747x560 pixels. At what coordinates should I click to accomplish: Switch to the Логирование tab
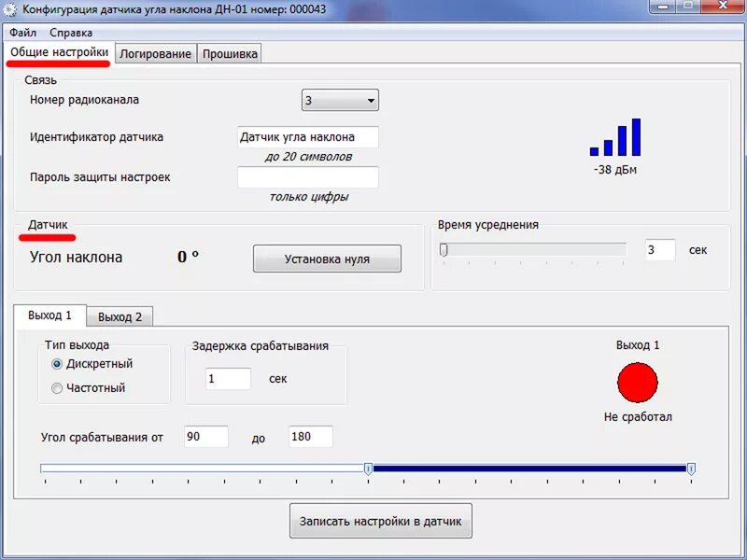(155, 54)
